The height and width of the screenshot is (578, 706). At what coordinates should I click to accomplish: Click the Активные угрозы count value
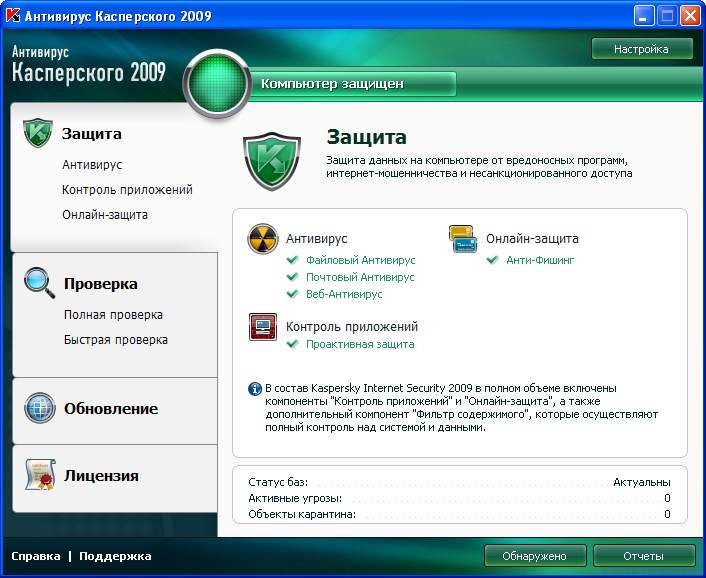coord(667,498)
